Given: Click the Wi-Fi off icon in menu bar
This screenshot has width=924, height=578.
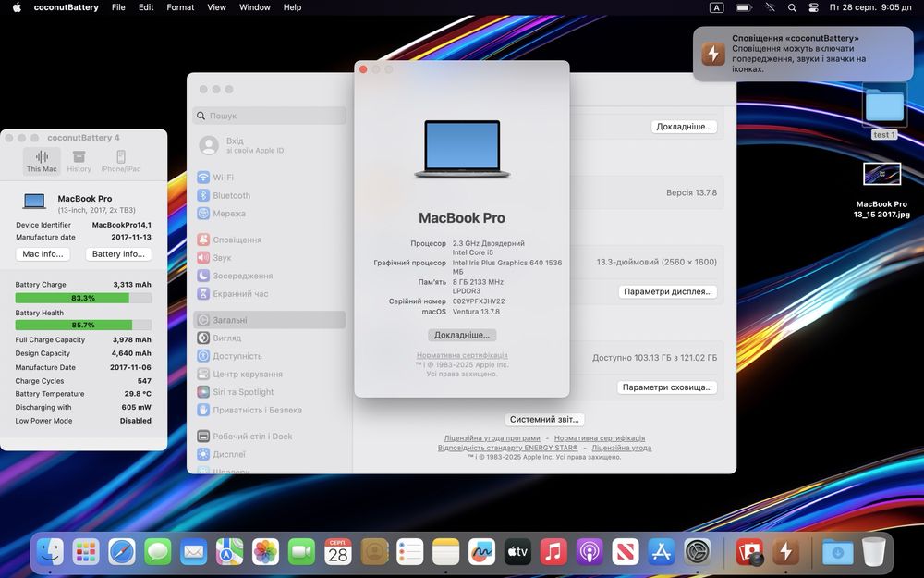Looking at the screenshot, I should tap(770, 7).
